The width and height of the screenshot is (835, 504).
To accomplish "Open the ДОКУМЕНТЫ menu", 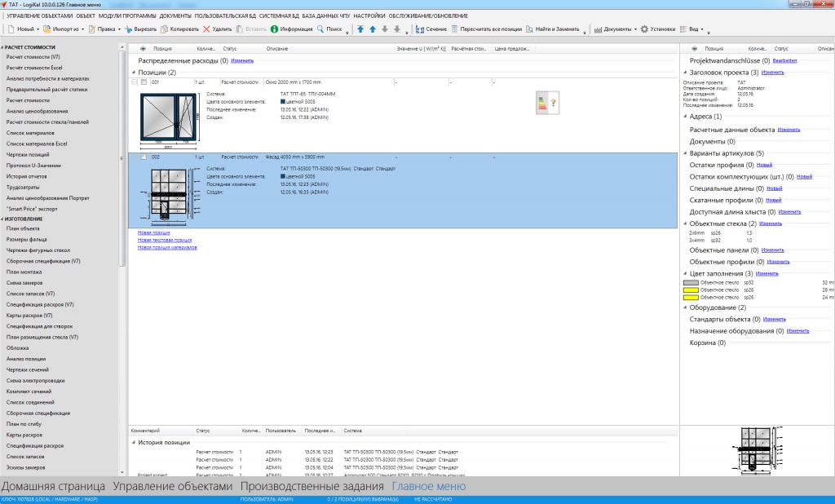I will [x=175, y=16].
